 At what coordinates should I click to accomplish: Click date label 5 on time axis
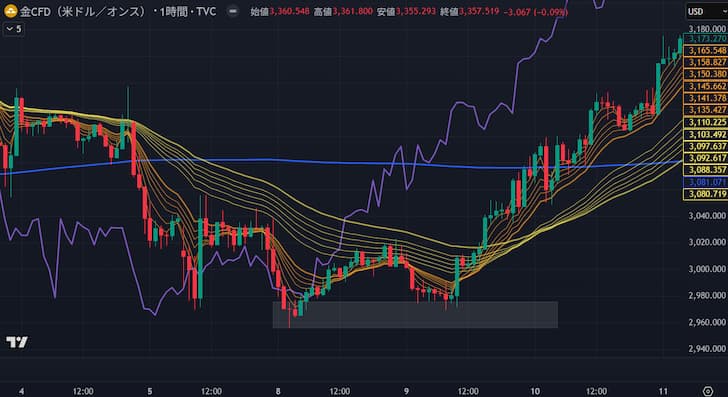click(150, 391)
